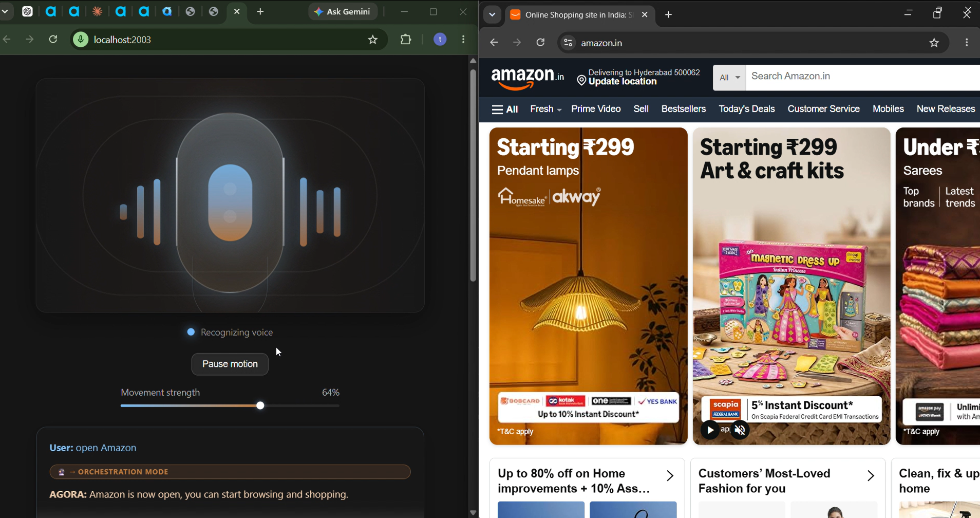Open 'Up to 80% off on Home improvements' heading
This screenshot has height=518, width=980.
pos(573,481)
